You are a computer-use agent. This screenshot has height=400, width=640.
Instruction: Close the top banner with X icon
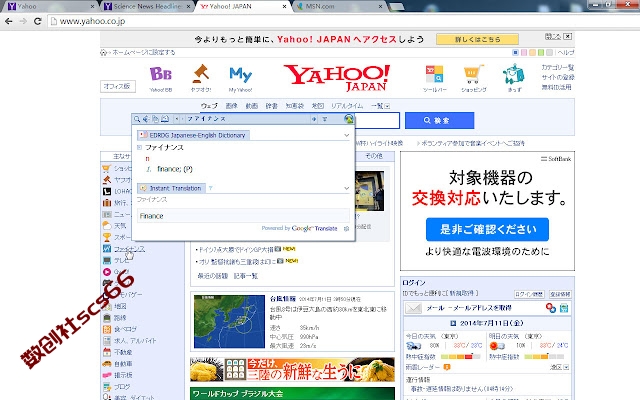567,36
